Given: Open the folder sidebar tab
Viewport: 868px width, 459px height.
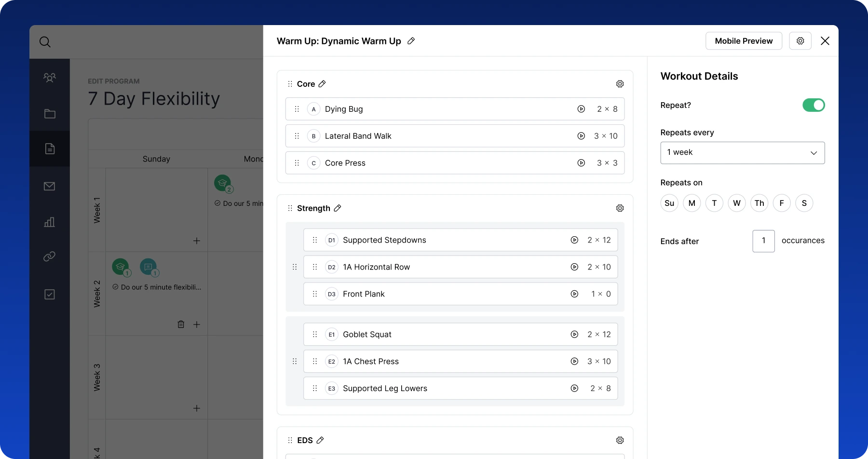Looking at the screenshot, I should 50,114.
